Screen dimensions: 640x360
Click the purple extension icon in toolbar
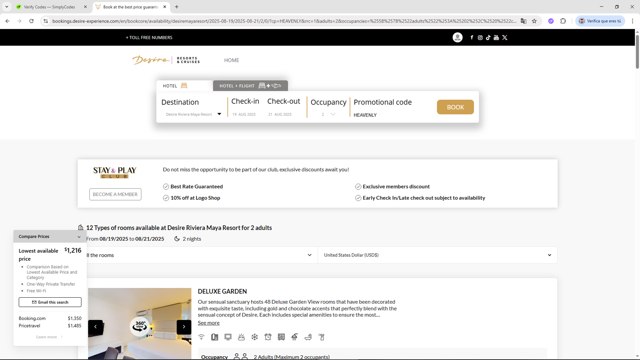[551, 21]
